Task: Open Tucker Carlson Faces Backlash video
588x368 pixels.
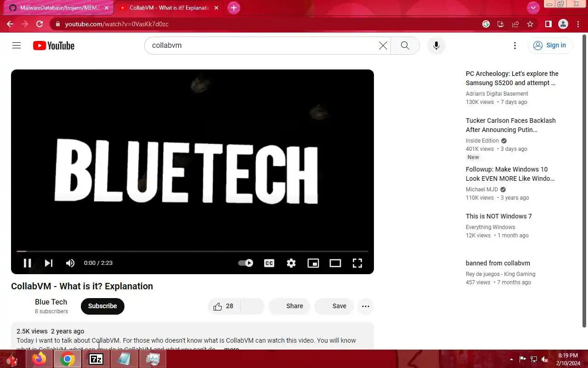Action: [511, 125]
